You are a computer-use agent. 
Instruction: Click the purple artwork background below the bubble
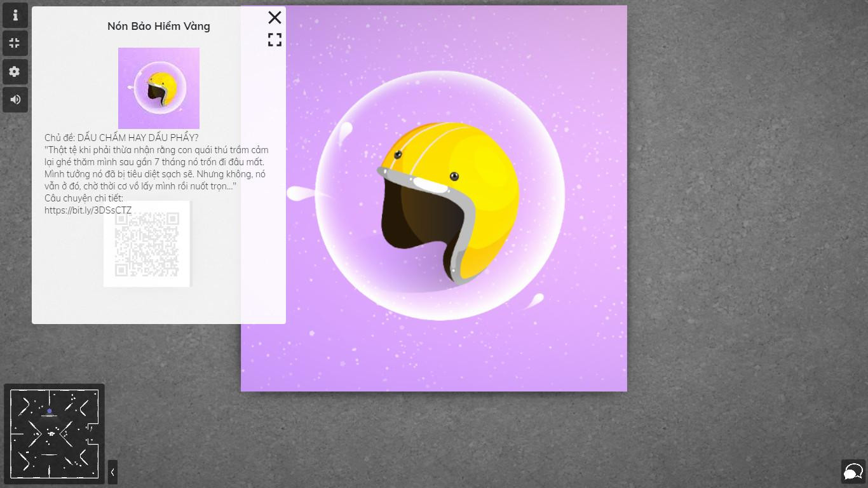coord(434,356)
